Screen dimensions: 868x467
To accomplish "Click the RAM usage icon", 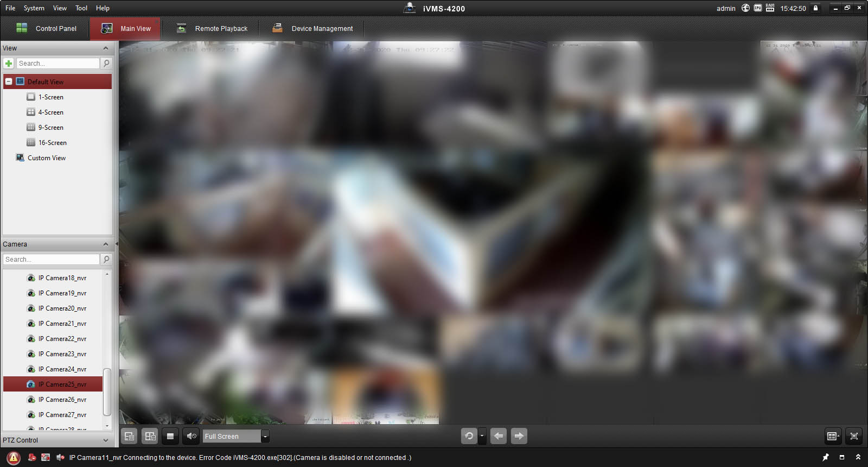I will pos(770,8).
